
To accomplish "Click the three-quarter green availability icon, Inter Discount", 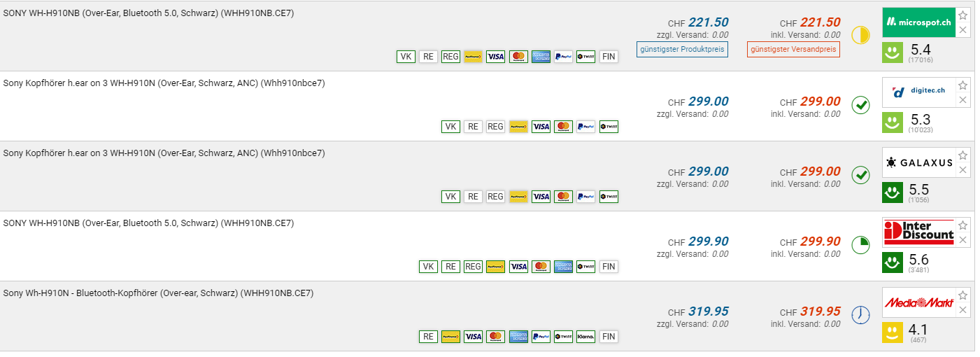I will [x=860, y=245].
